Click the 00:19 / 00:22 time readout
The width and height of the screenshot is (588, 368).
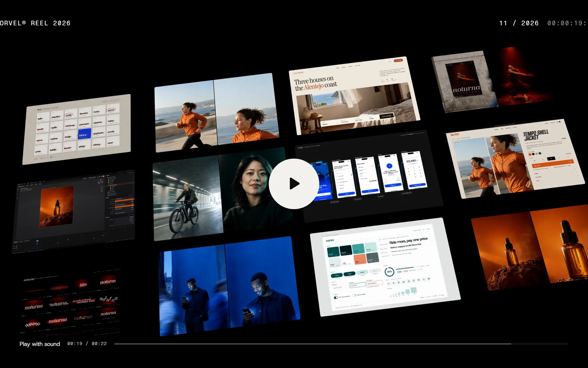coord(87,344)
